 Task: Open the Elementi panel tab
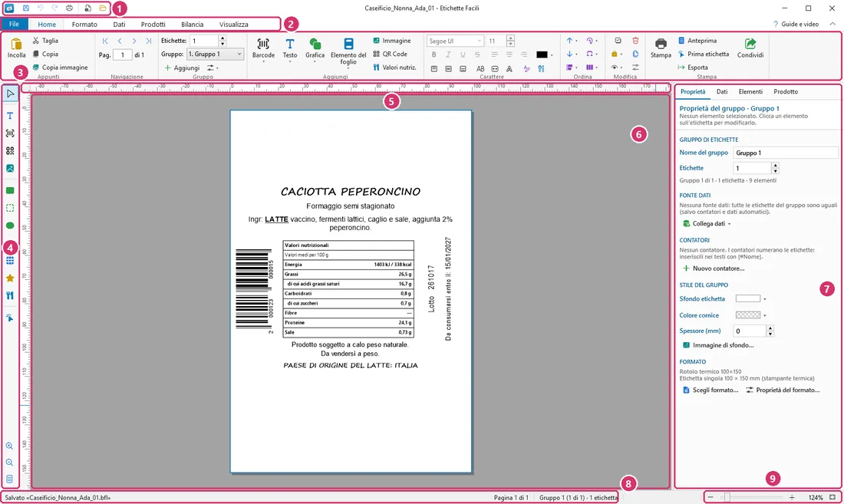coord(750,91)
